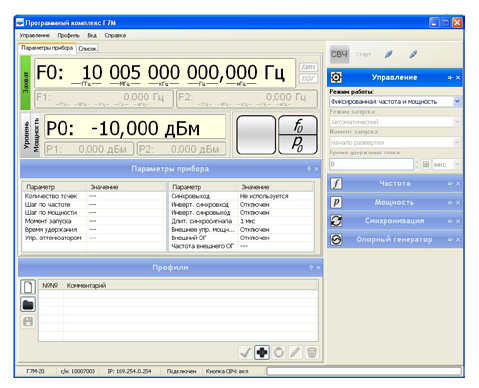Open the Момент запуска dropdown
479x388 pixels.
395,143
